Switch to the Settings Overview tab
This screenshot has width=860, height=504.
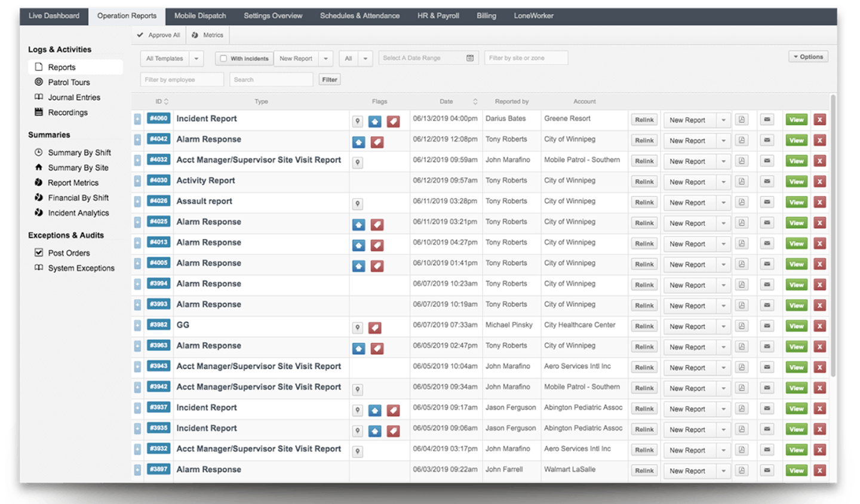click(x=273, y=16)
